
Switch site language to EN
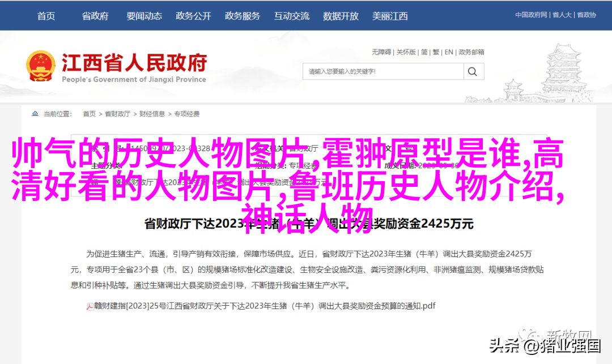click(x=449, y=52)
